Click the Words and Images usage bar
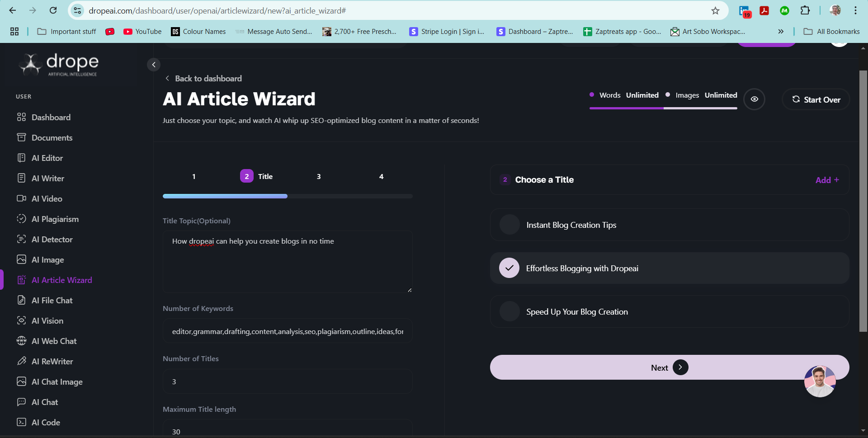 [663, 108]
